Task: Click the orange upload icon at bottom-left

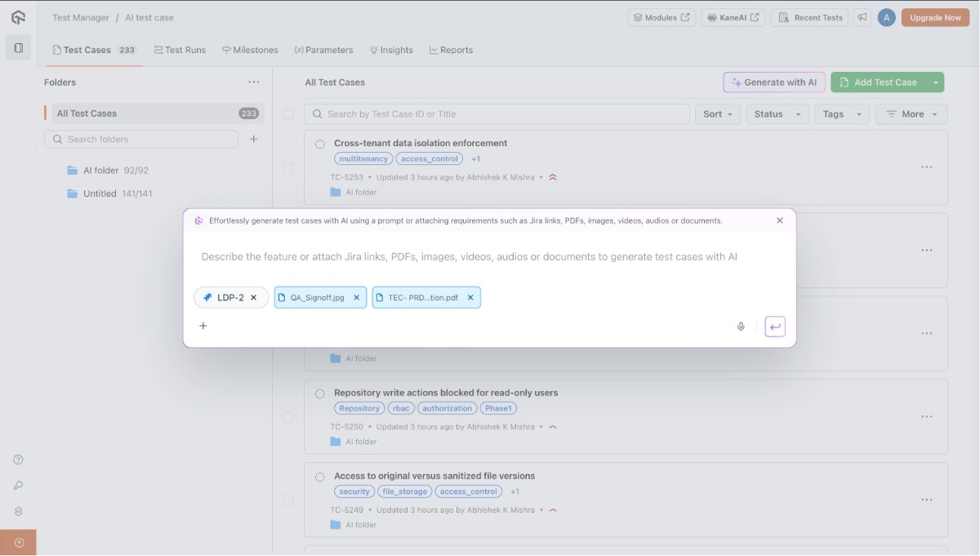Action: (18, 543)
